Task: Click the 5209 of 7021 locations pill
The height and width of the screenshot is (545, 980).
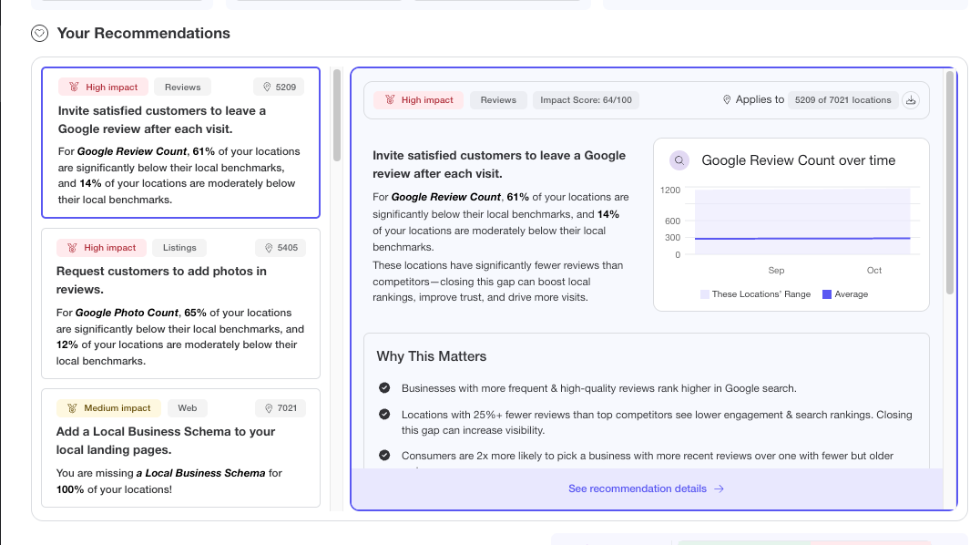Action: pyautogui.click(x=842, y=100)
